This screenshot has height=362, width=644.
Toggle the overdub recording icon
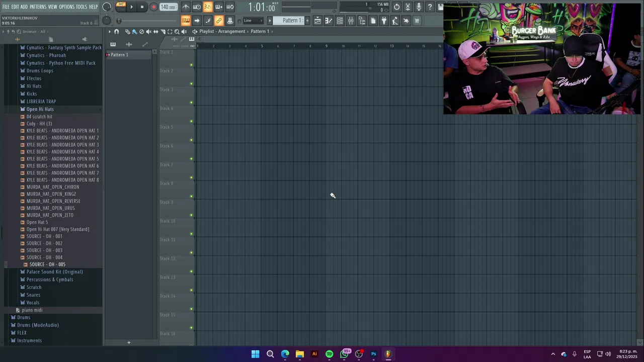(x=219, y=7)
